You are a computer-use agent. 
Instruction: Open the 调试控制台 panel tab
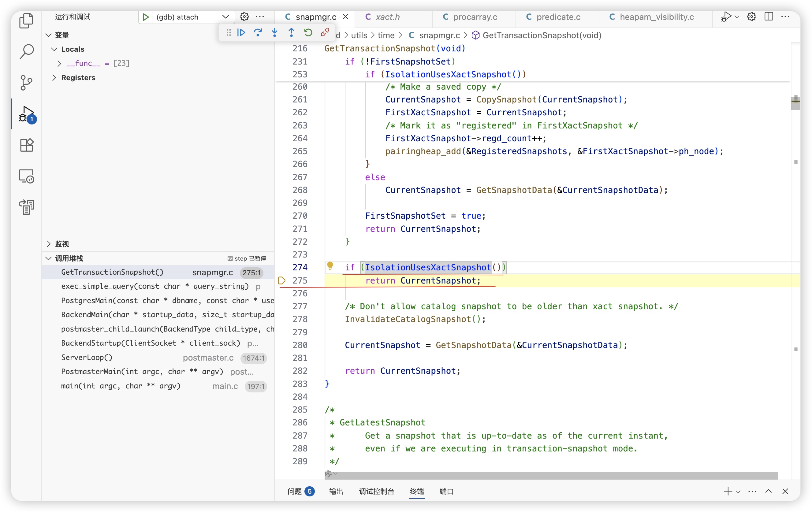[x=376, y=491]
